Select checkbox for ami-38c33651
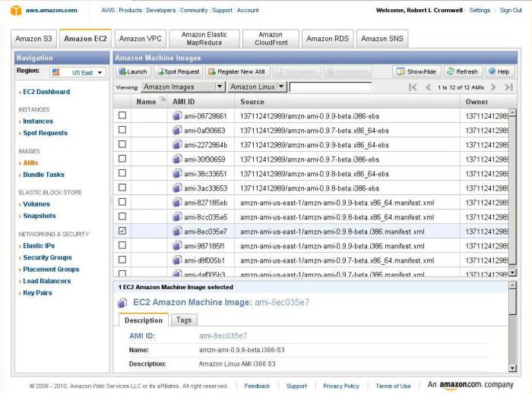The width and height of the screenshot is (532, 394). tap(122, 173)
